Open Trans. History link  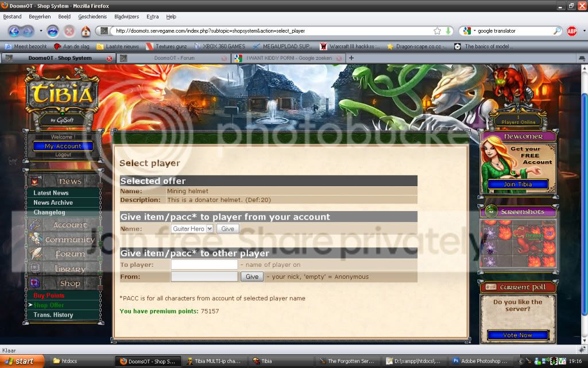[x=53, y=315]
